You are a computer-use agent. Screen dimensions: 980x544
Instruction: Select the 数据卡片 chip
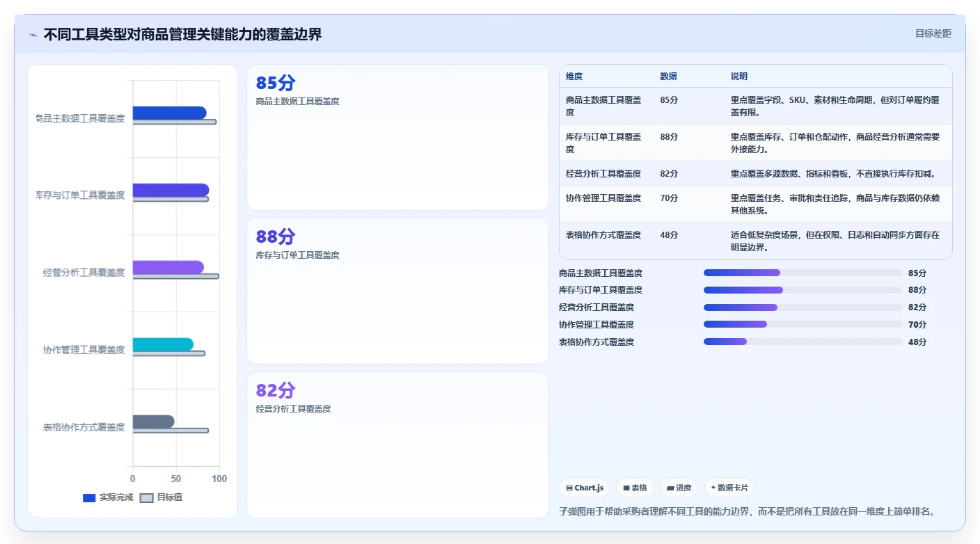tap(729, 488)
